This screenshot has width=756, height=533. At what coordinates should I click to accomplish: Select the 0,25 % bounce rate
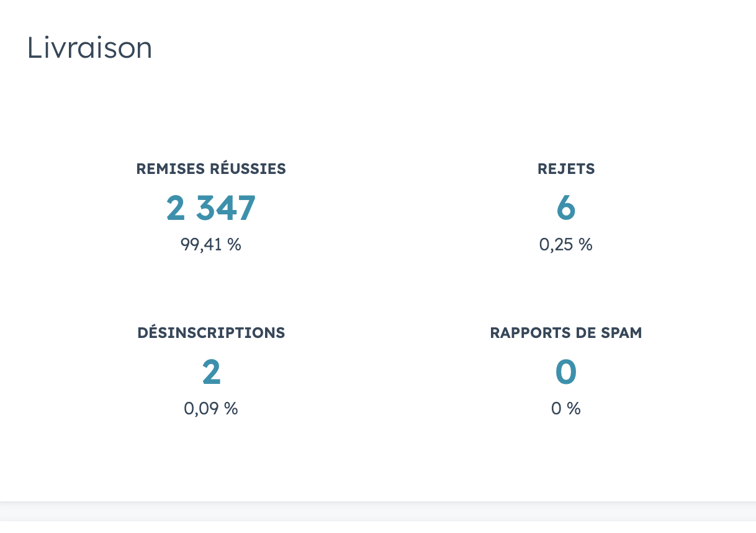(x=566, y=245)
